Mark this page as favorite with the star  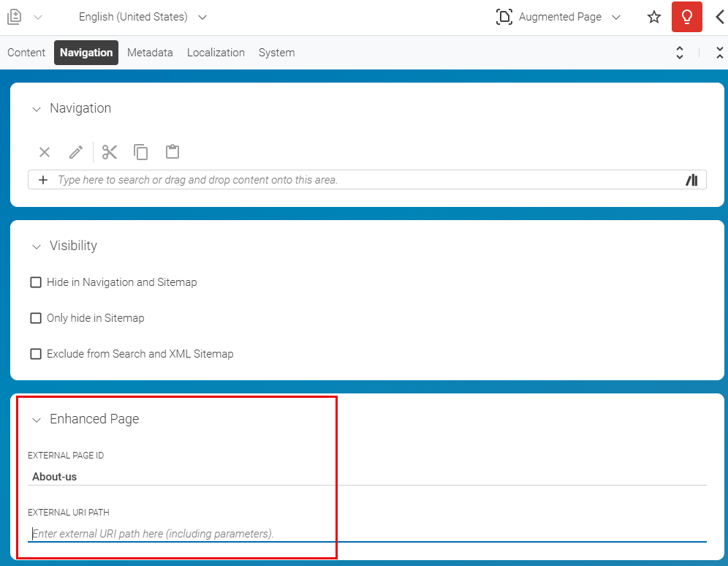click(653, 16)
